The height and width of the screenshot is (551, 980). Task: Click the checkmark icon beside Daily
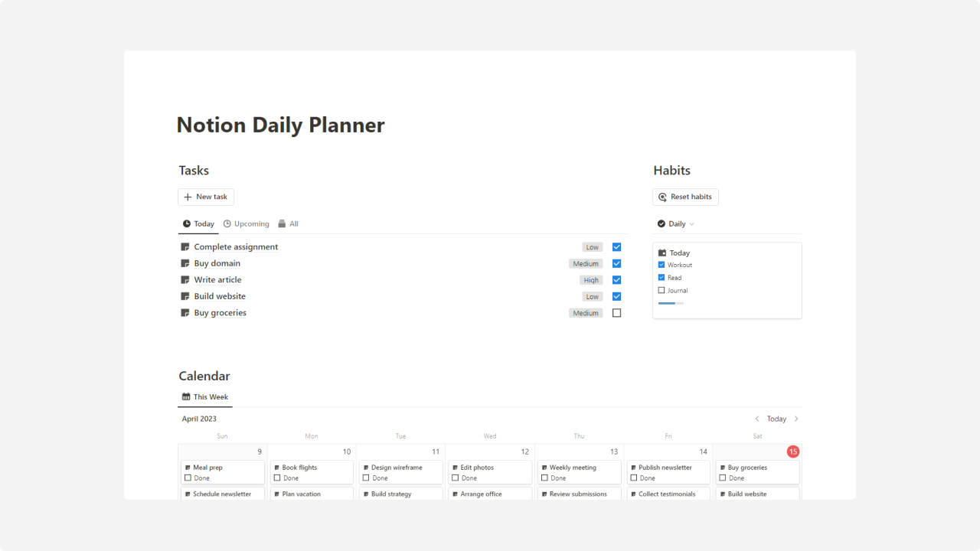tap(662, 223)
